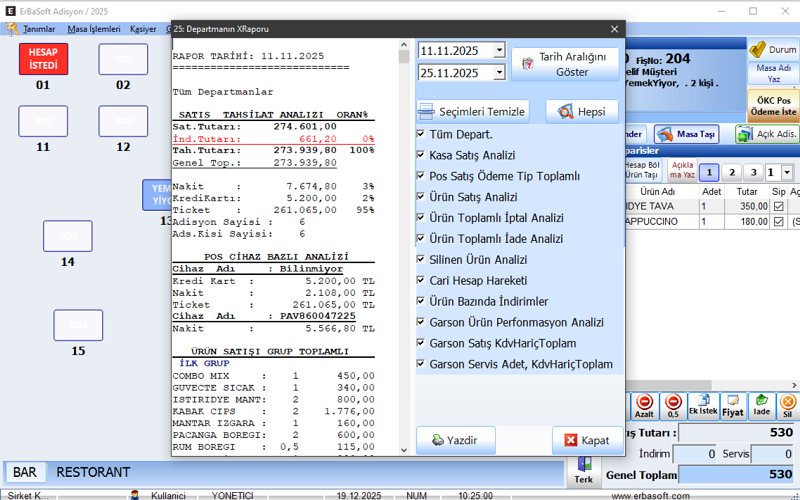Click Tarih Aralığını Göster button
Viewport: 800px width, 500px height.
[x=565, y=65]
